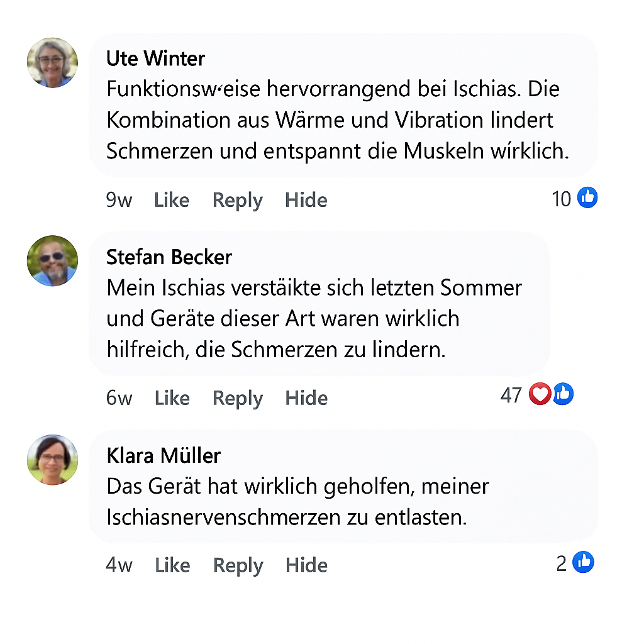The image size is (644, 644).
Task: Hide Klara Müller's comment
Action: (307, 565)
